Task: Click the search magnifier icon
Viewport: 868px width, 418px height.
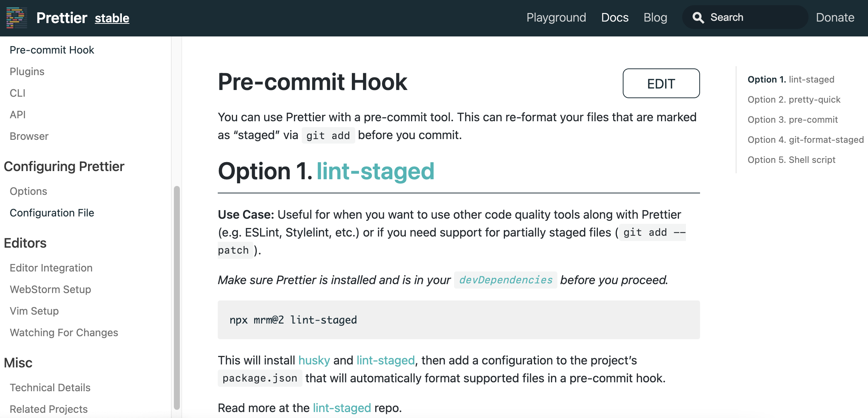Action: click(698, 17)
